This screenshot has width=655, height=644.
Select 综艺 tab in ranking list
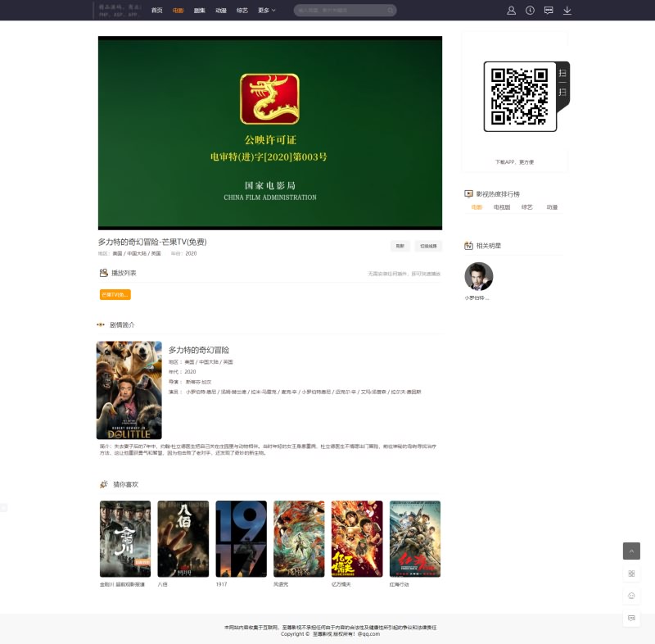click(526, 207)
